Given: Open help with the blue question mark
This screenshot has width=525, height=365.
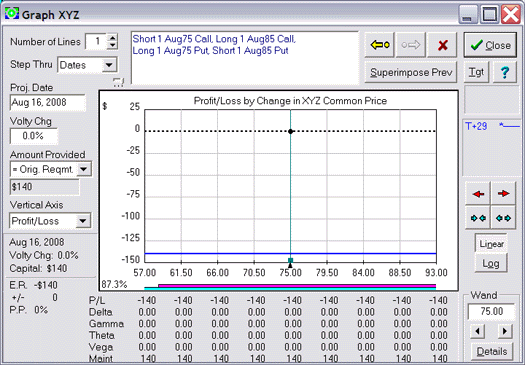Looking at the screenshot, I should (505, 72).
